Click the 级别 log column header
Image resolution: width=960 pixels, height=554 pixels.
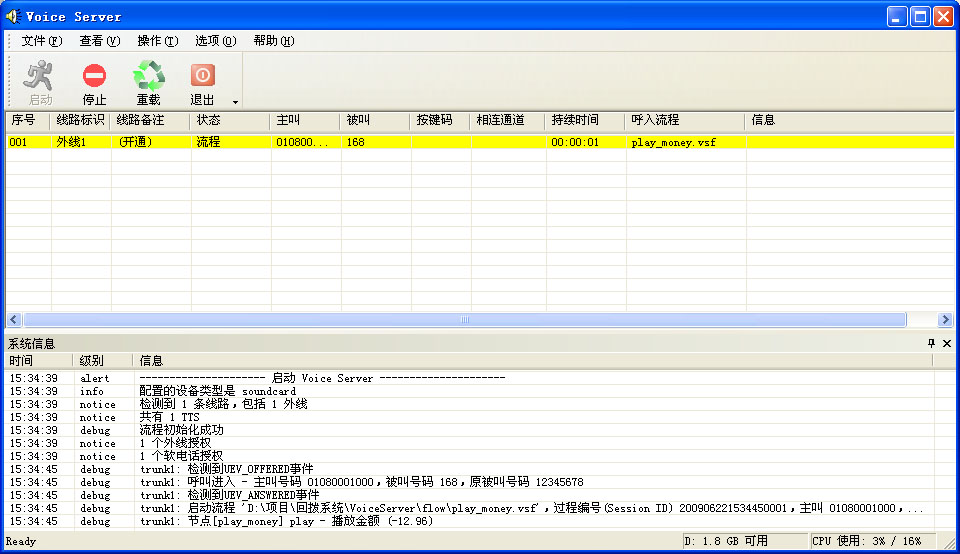point(103,360)
